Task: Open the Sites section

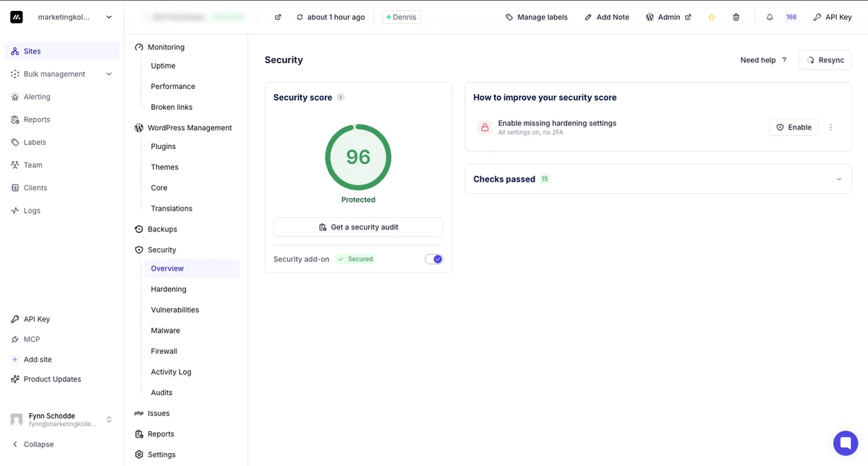Action: point(62,51)
